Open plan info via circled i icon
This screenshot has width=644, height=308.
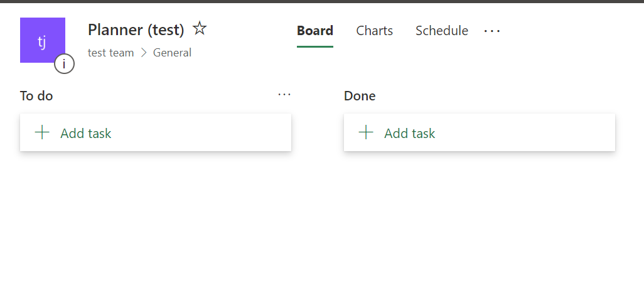click(64, 63)
